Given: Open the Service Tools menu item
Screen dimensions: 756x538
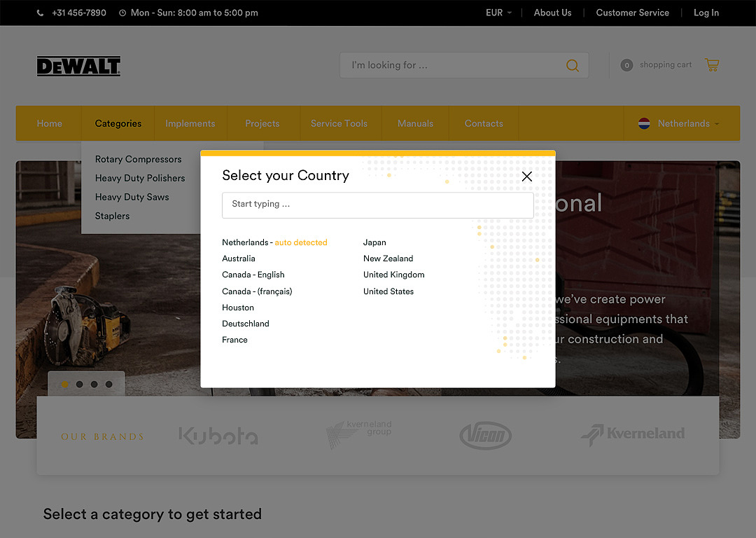Looking at the screenshot, I should [339, 123].
